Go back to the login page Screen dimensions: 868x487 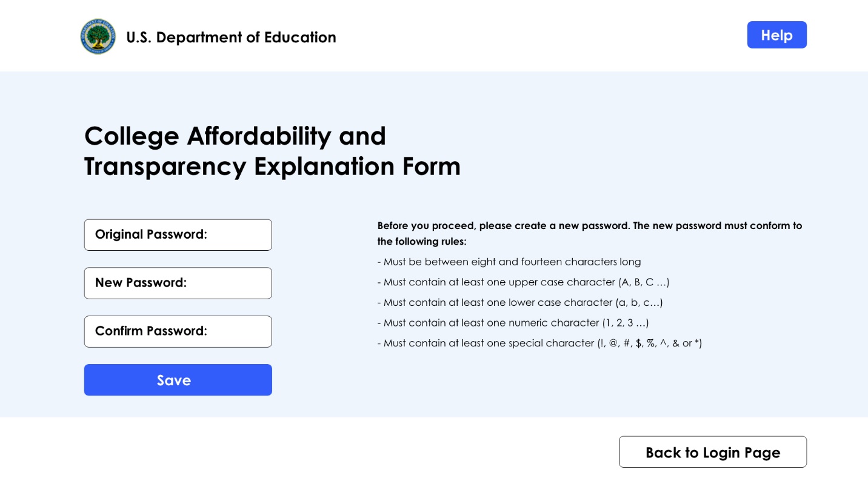click(x=712, y=452)
